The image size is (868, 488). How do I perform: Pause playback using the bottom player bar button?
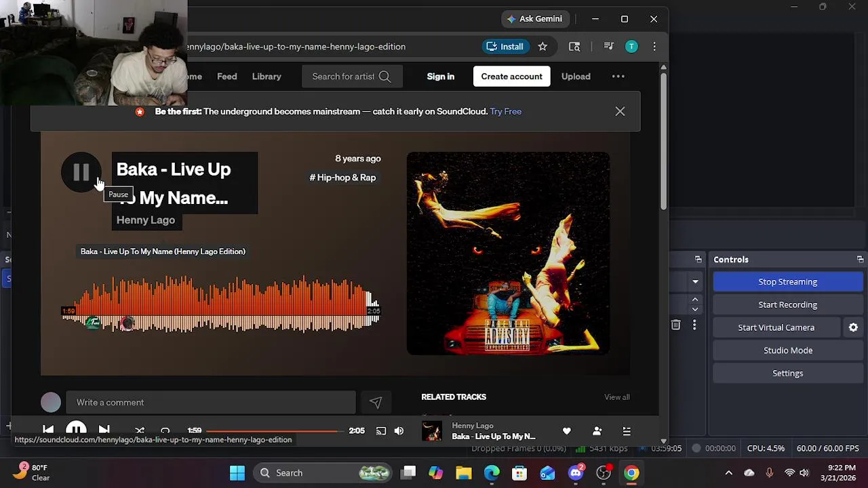pyautogui.click(x=76, y=430)
